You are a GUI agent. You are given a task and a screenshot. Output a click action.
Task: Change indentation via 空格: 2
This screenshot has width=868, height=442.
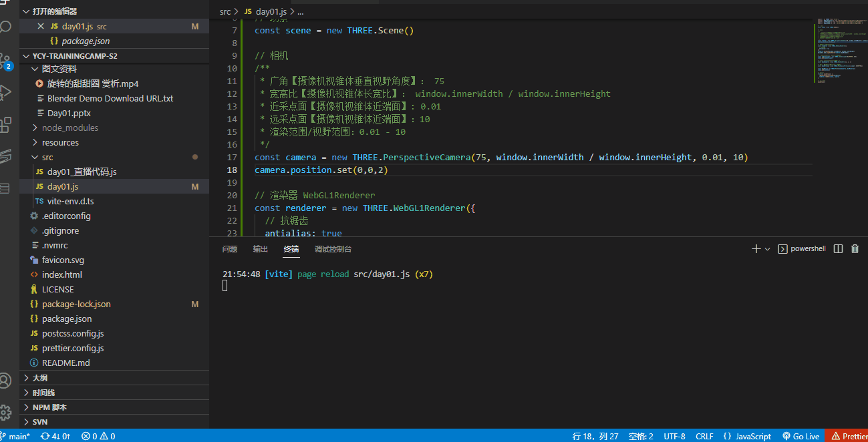[x=641, y=436]
